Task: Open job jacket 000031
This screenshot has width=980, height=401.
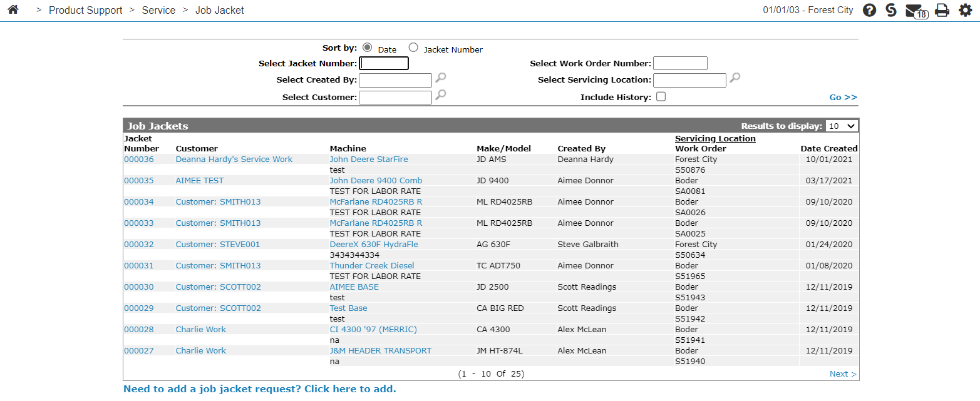Action: point(138,266)
